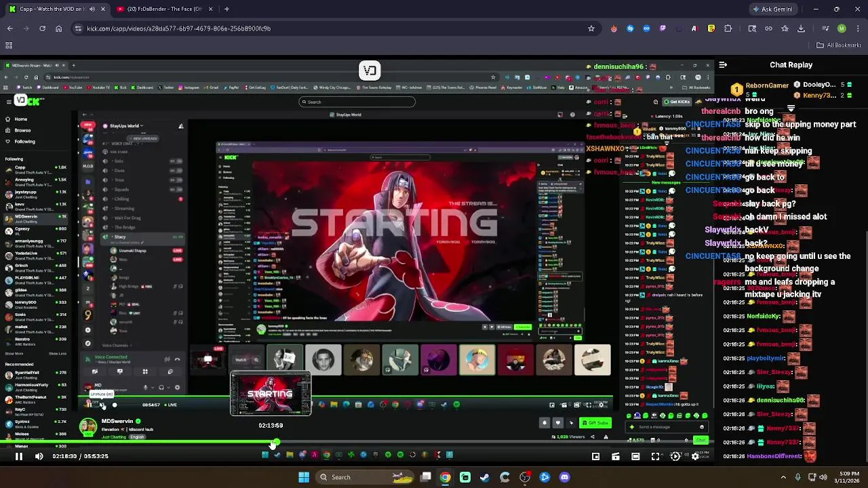Click the Ask Gemini button
This screenshot has height=488, width=868.
(x=774, y=9)
